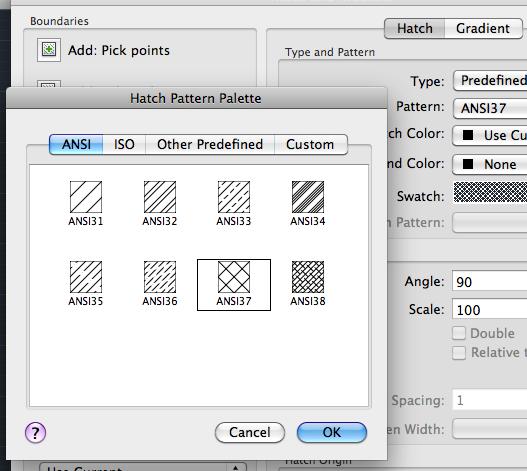Screen dimensions: 527x471
Task: Open the Other Predefined tab
Action: pos(210,145)
